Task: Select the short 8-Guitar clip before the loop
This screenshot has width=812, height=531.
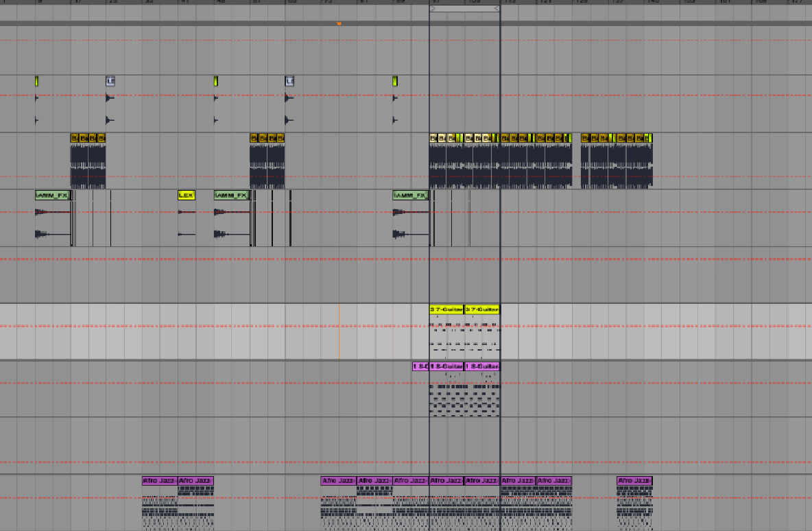Action: (x=420, y=366)
